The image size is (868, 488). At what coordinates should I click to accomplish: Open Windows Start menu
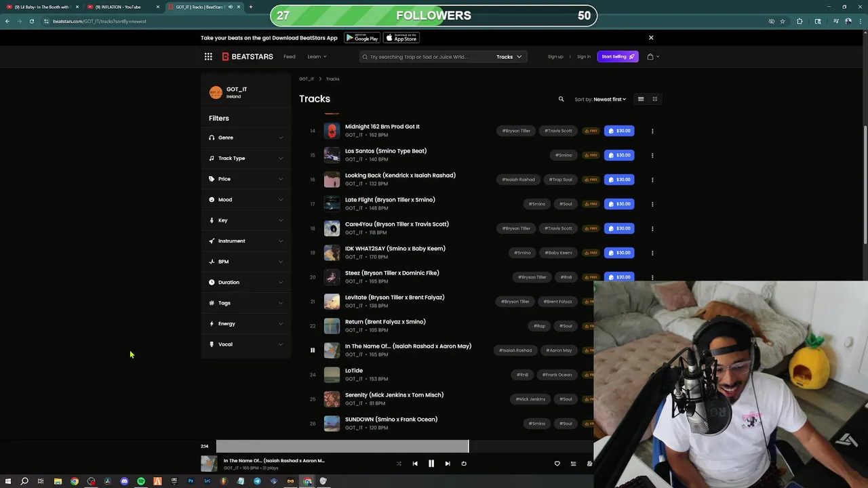pyautogui.click(x=7, y=481)
